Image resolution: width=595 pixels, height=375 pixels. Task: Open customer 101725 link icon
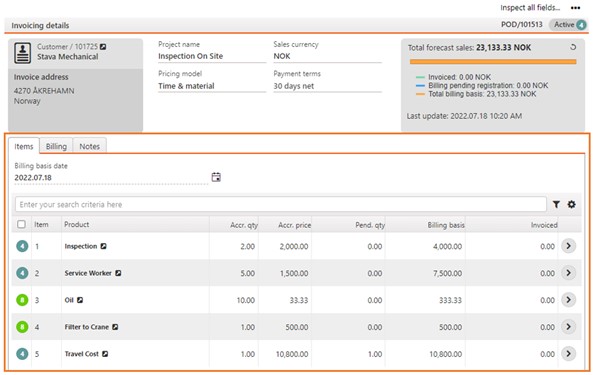tap(103, 47)
